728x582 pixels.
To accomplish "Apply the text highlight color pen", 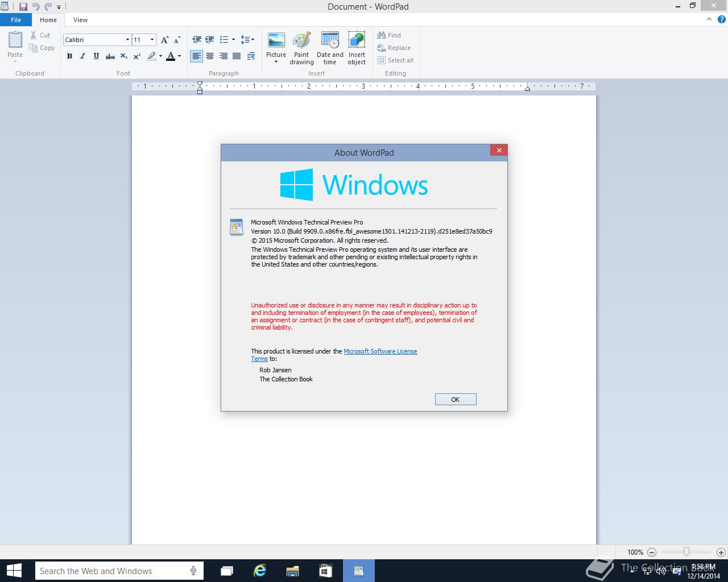I will click(x=151, y=56).
